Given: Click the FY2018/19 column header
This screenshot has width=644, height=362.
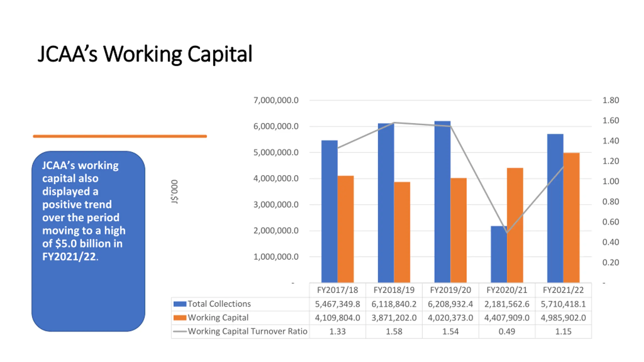Looking at the screenshot, I should [x=394, y=290].
